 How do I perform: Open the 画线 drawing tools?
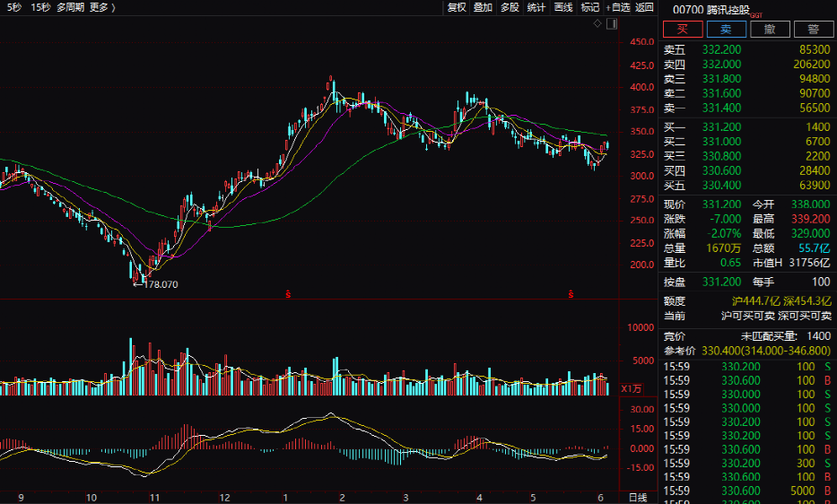[563, 7]
